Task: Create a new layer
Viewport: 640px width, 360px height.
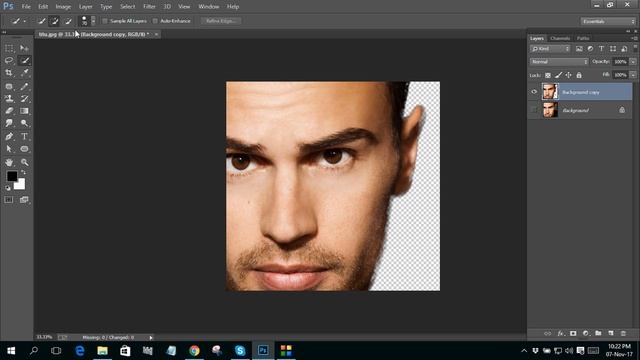Action: [611, 333]
